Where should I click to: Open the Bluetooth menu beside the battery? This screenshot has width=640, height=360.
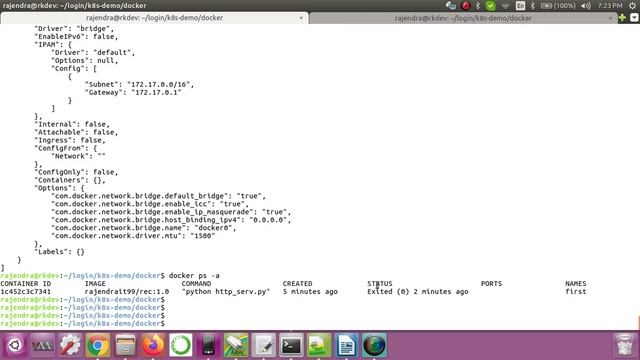tap(533, 6)
